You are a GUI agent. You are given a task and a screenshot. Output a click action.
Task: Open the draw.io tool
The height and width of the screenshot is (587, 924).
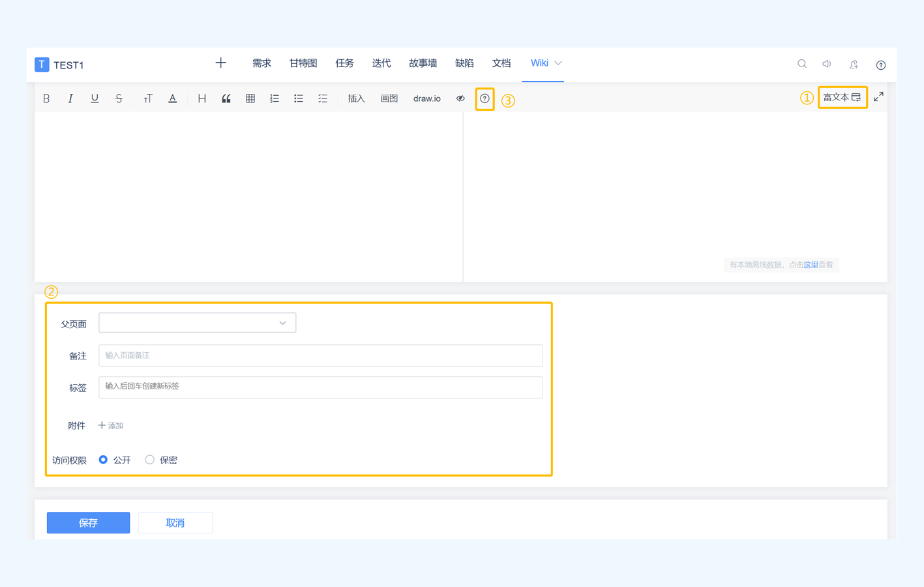pos(427,98)
